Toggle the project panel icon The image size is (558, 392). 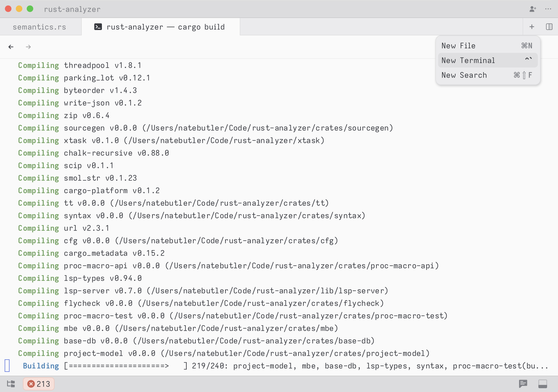coord(11,384)
